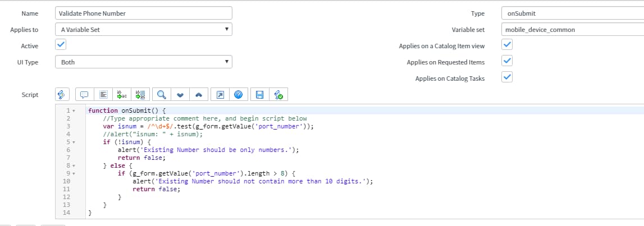
Task: Toggle Applies on Catalog Tasks checkbox
Action: coord(506,77)
